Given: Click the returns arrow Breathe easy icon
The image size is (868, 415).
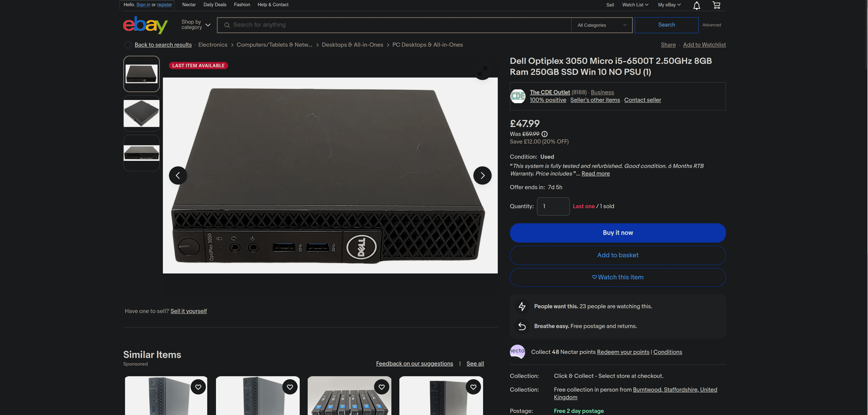Looking at the screenshot, I should [x=522, y=326].
